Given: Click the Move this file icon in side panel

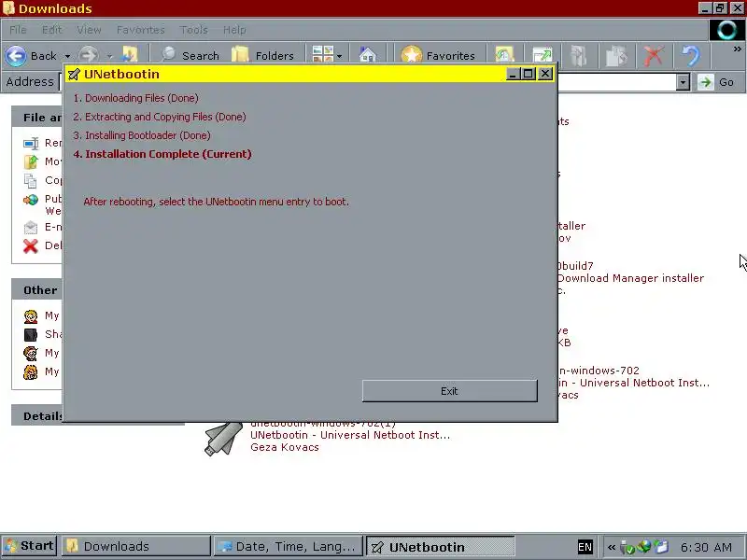Looking at the screenshot, I should point(31,161).
